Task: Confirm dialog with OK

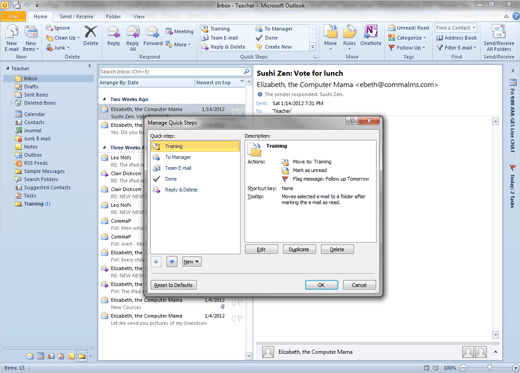Action: point(321,285)
